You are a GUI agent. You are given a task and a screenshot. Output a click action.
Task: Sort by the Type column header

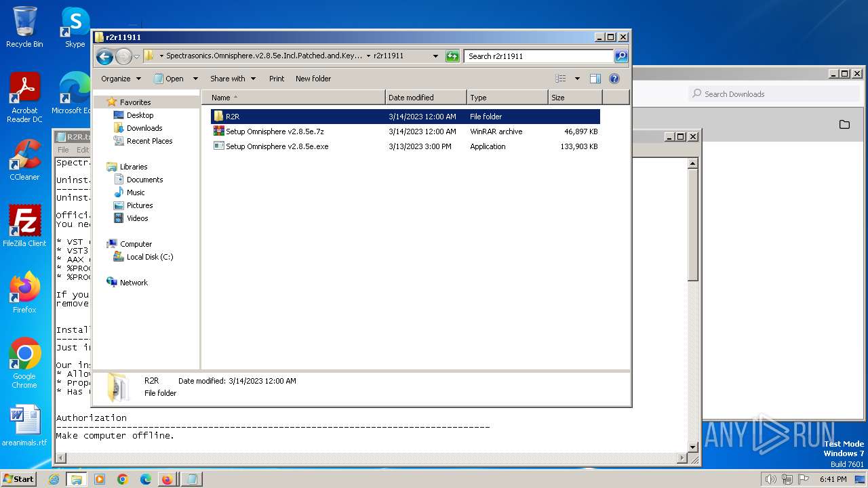click(507, 98)
